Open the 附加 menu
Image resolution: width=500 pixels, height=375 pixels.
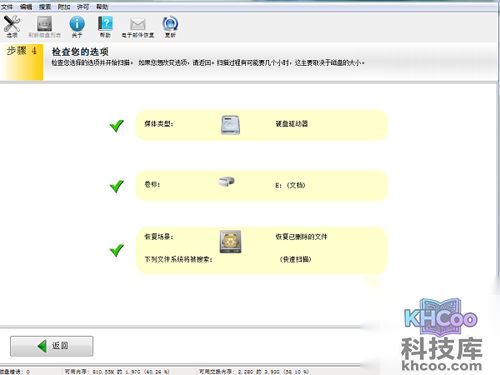point(64,7)
